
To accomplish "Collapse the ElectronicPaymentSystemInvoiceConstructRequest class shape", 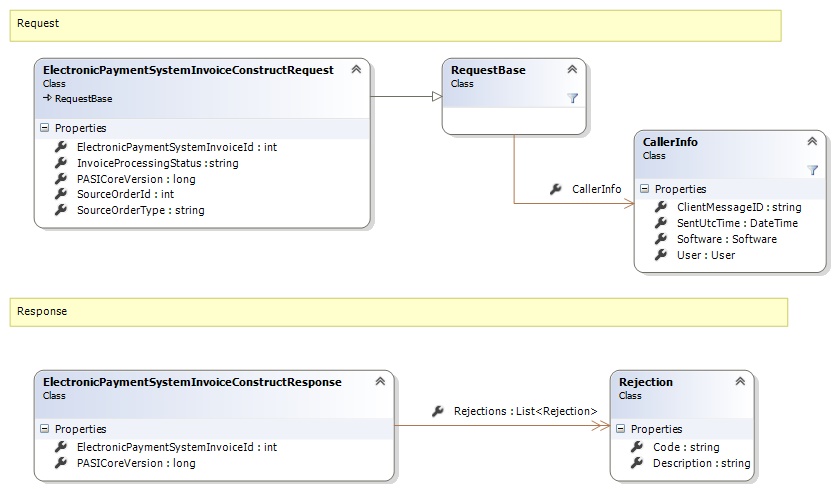I will pyautogui.click(x=355, y=70).
